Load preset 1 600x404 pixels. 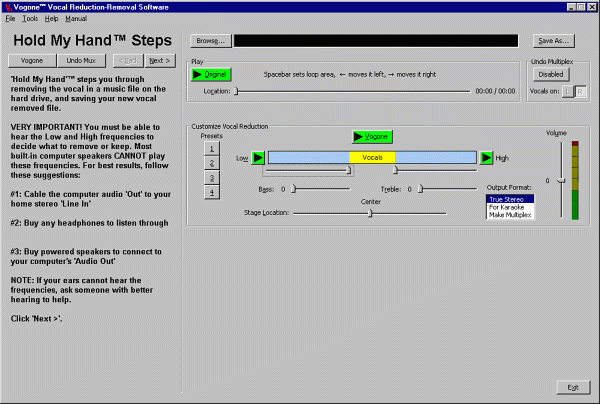(212, 148)
